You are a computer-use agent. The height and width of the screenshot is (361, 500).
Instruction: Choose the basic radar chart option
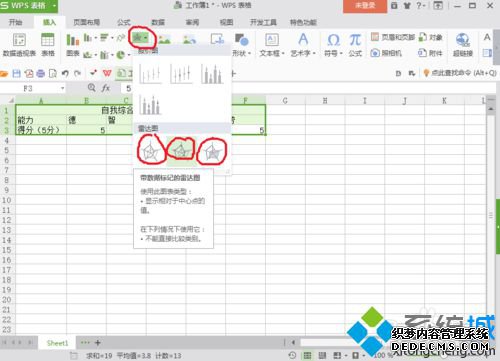click(x=150, y=150)
